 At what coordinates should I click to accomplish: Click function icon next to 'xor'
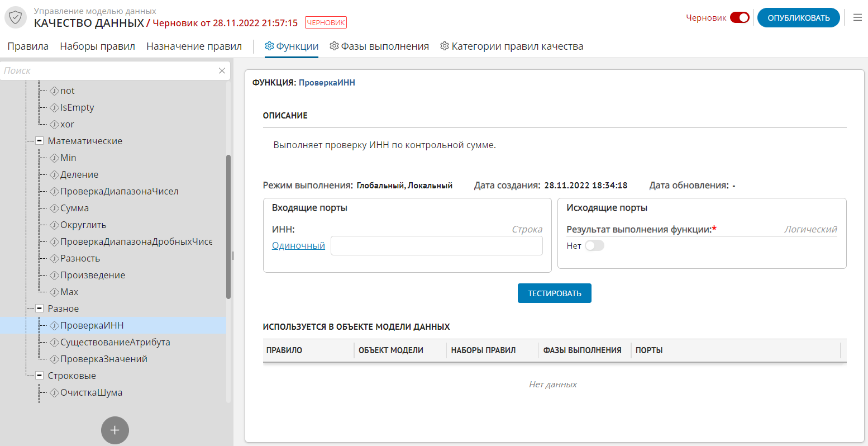tap(54, 124)
